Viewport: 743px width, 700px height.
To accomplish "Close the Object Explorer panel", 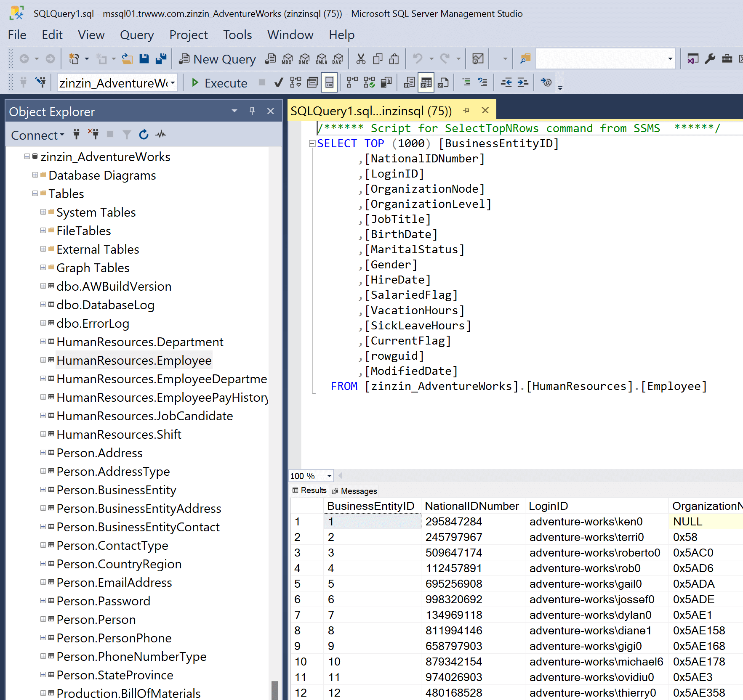I will coord(271,111).
